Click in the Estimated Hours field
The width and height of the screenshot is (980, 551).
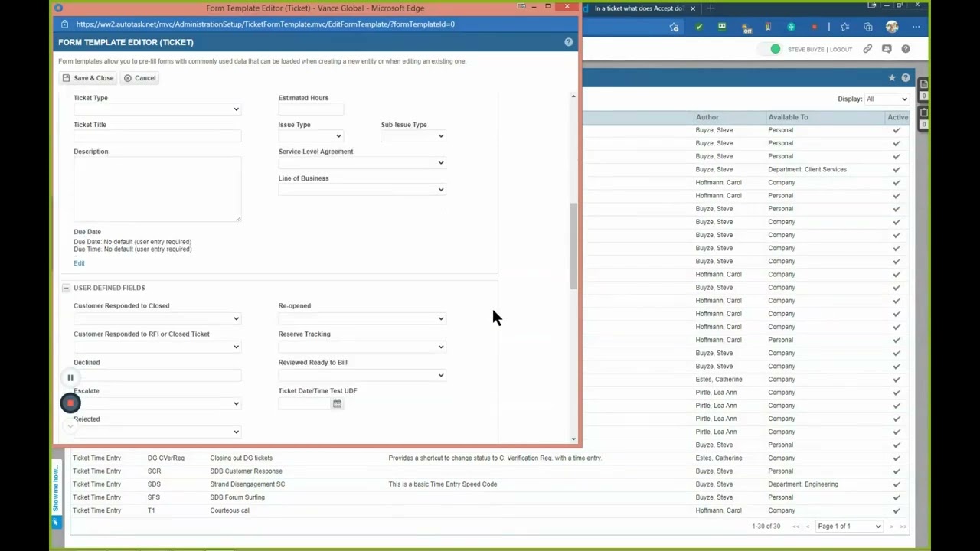point(311,109)
